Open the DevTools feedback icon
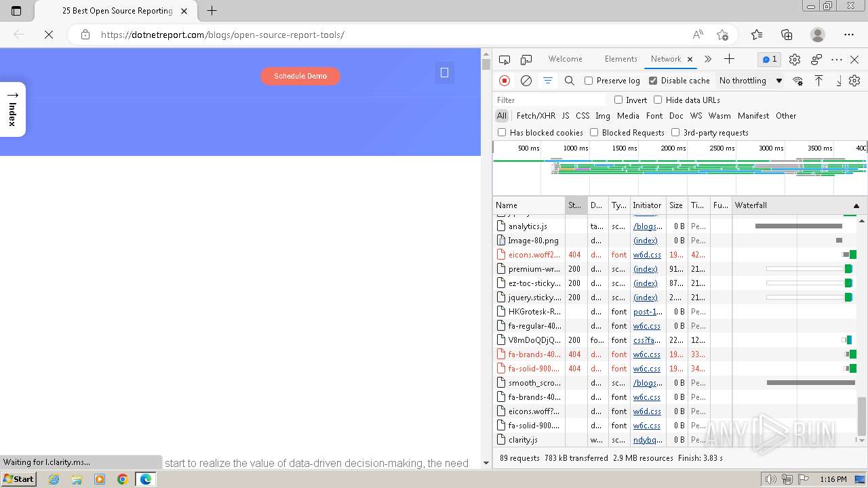Image resolution: width=868 pixels, height=488 pixels. [x=816, y=60]
